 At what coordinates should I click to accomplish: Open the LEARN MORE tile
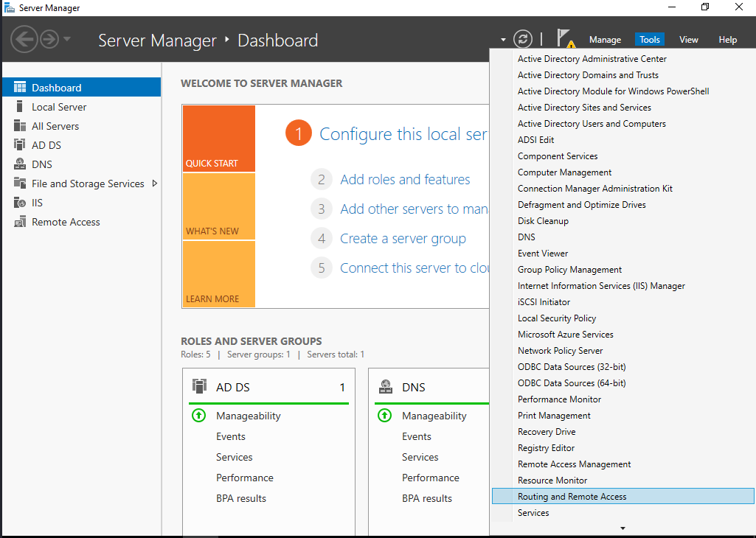(x=218, y=274)
